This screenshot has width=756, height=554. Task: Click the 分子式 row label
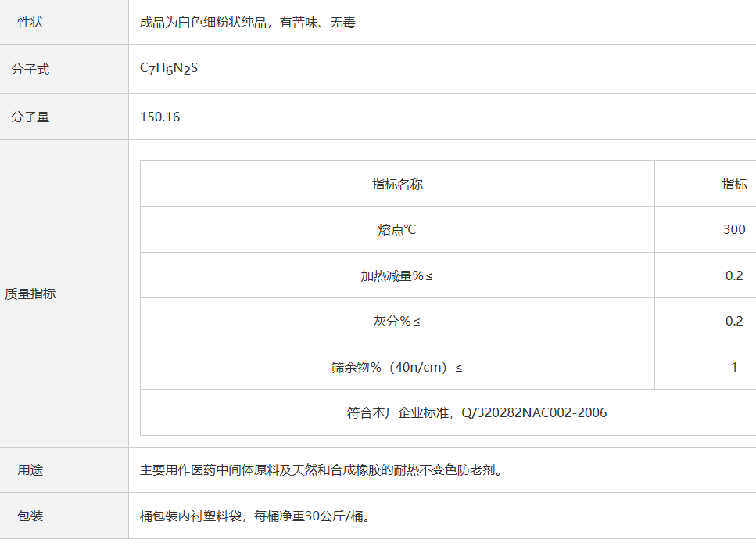tap(30, 70)
